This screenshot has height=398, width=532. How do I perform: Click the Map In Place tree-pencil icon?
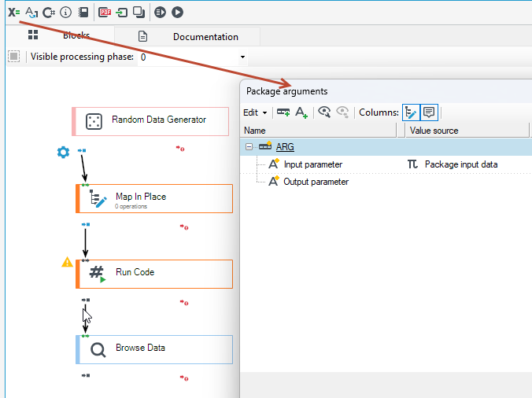(x=98, y=199)
